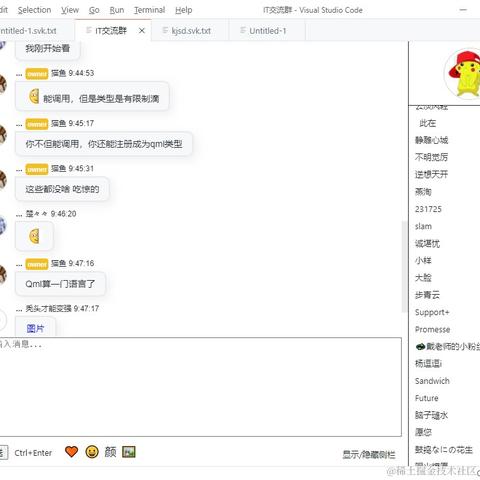Image resolution: width=480 pixels, height=480 pixels.
Task: Click the emoji in 能调用 message
Action: click(x=34, y=96)
